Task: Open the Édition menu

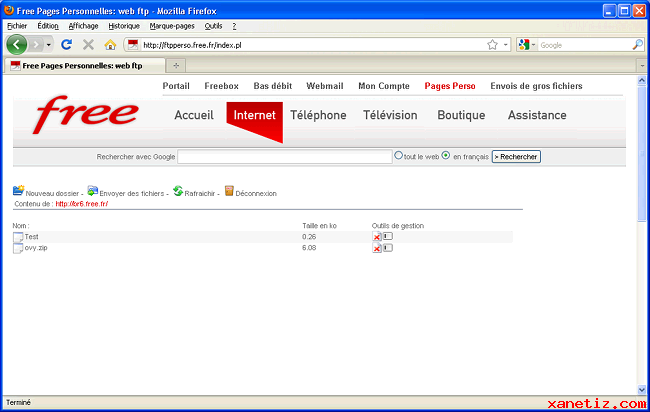Action: [48, 26]
